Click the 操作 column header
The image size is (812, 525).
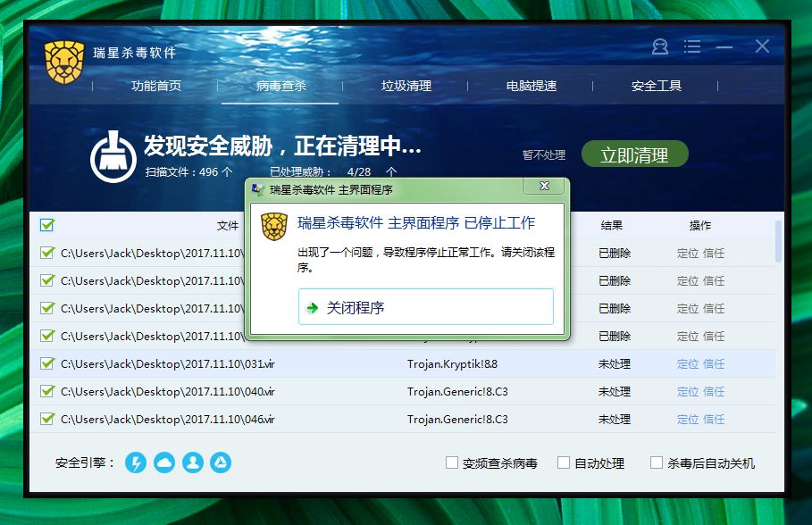click(700, 225)
